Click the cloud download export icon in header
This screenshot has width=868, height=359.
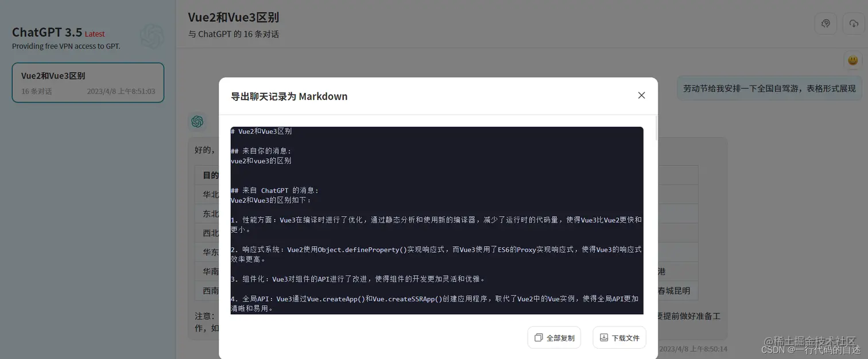point(854,24)
